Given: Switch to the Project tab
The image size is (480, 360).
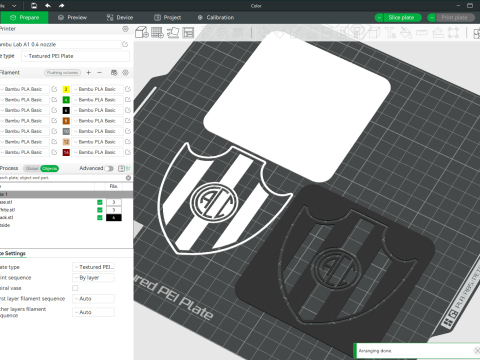Looking at the screenshot, I should pyautogui.click(x=168, y=18).
